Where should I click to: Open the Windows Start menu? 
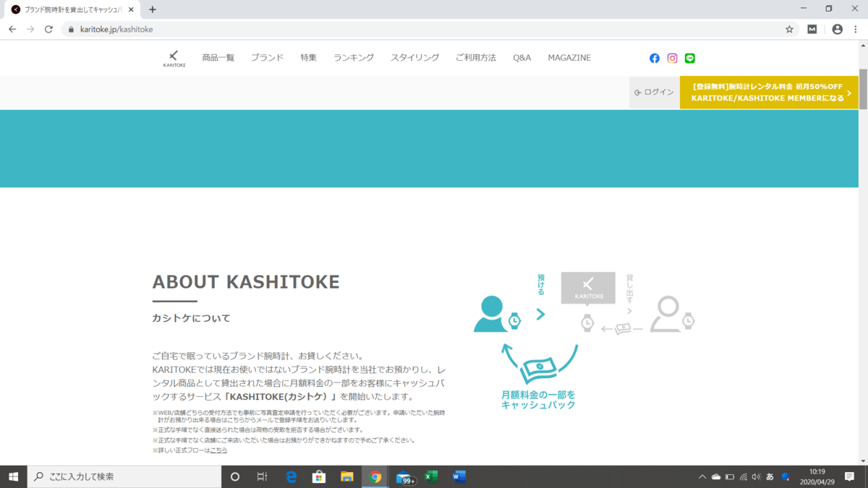(13, 476)
